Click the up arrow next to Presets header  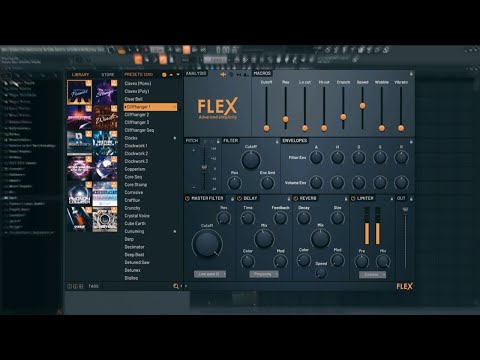click(171, 75)
